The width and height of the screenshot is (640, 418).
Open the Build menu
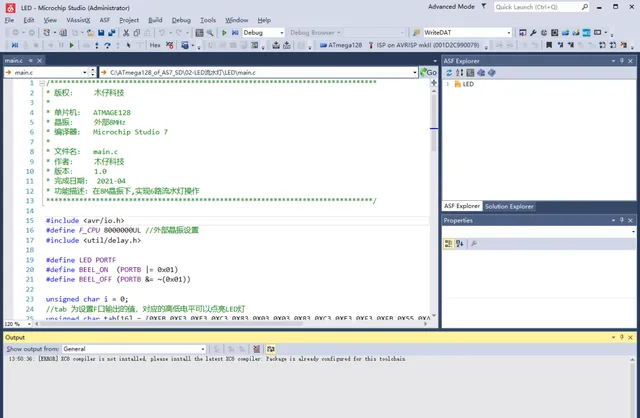pos(155,20)
